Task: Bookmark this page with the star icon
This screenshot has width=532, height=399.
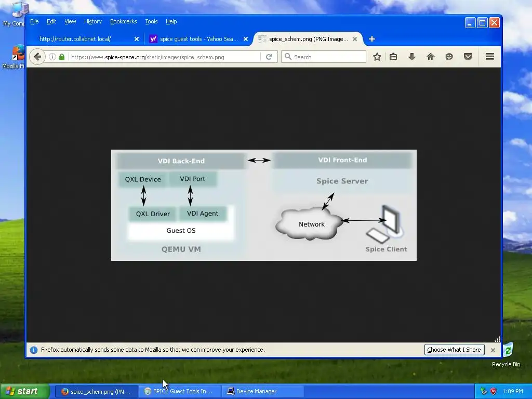Action: [x=377, y=57]
